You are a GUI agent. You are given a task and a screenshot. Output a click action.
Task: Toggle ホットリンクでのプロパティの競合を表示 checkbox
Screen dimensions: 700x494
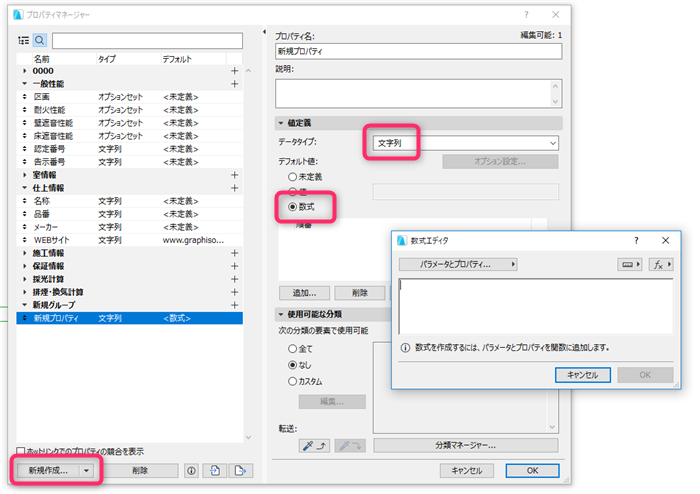click(x=21, y=451)
